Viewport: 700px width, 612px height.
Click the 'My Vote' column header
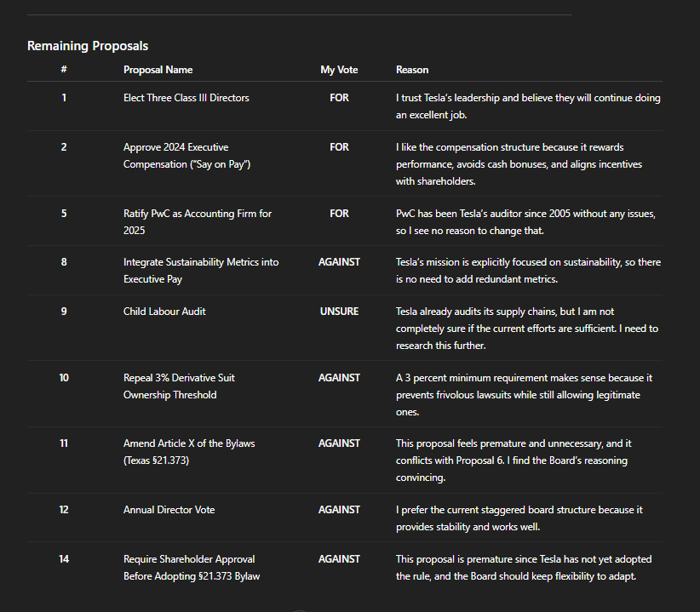click(x=339, y=70)
